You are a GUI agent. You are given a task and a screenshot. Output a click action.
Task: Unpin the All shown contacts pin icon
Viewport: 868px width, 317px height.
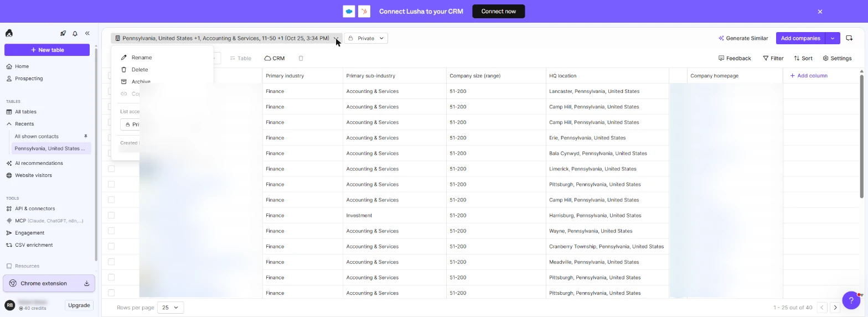tap(86, 136)
